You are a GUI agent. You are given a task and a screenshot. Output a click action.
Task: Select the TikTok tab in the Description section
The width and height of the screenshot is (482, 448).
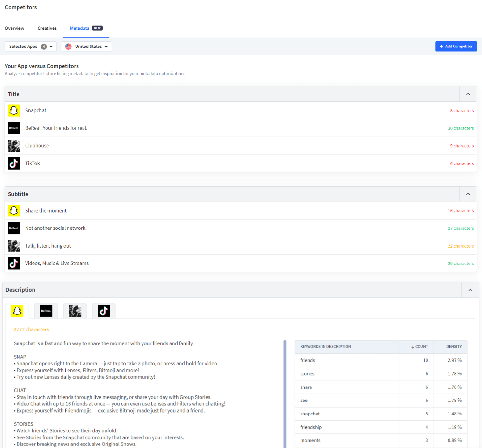(104, 311)
